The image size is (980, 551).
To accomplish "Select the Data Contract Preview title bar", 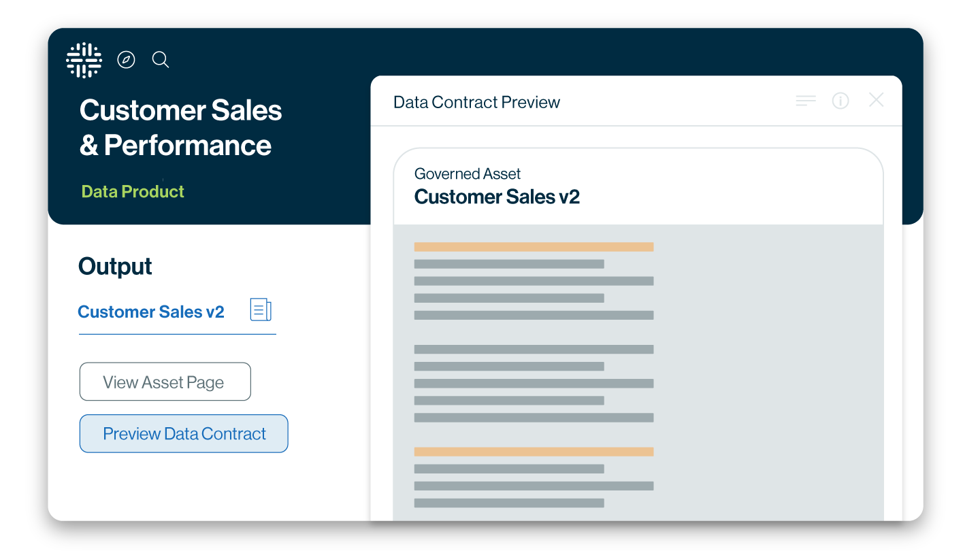I will pyautogui.click(x=476, y=102).
